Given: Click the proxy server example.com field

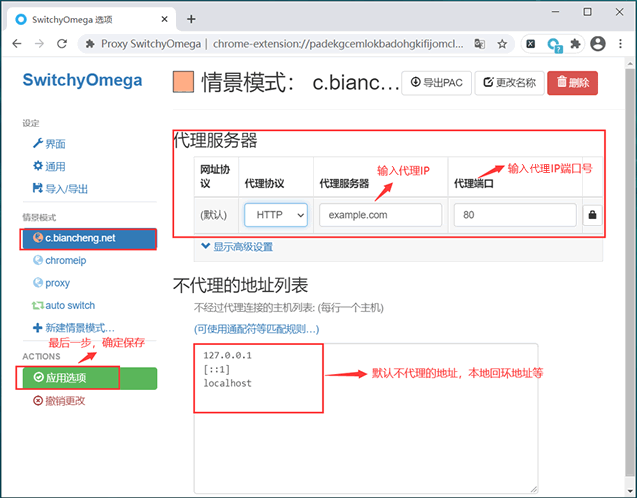Looking at the screenshot, I should [x=380, y=215].
